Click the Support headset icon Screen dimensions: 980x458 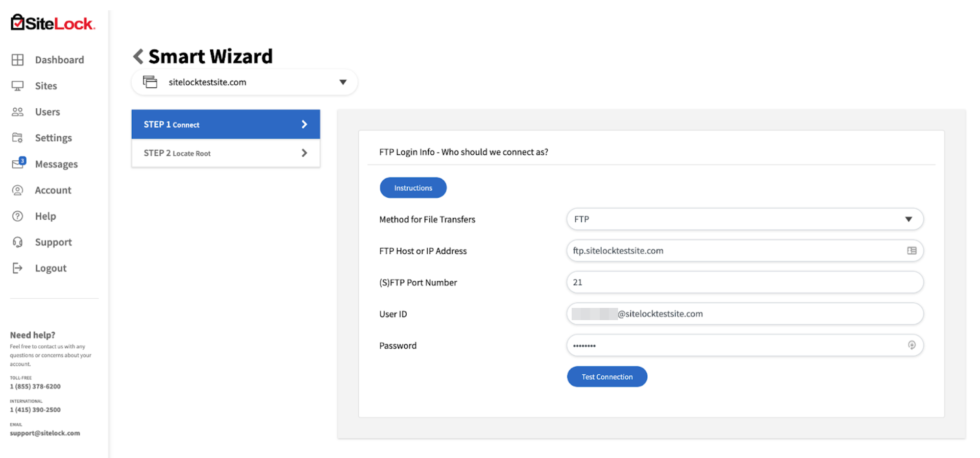click(x=17, y=242)
